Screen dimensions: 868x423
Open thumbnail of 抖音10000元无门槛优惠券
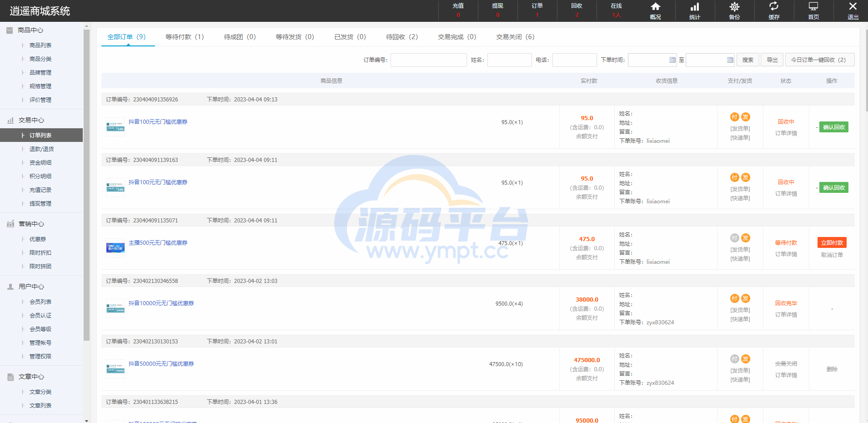click(x=115, y=308)
